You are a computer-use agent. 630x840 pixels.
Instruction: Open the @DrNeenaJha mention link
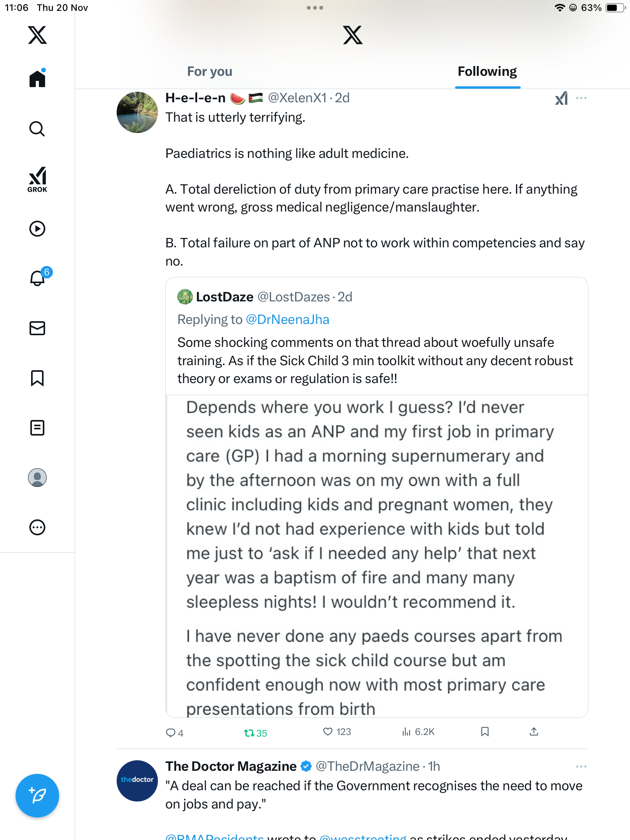coord(287,320)
